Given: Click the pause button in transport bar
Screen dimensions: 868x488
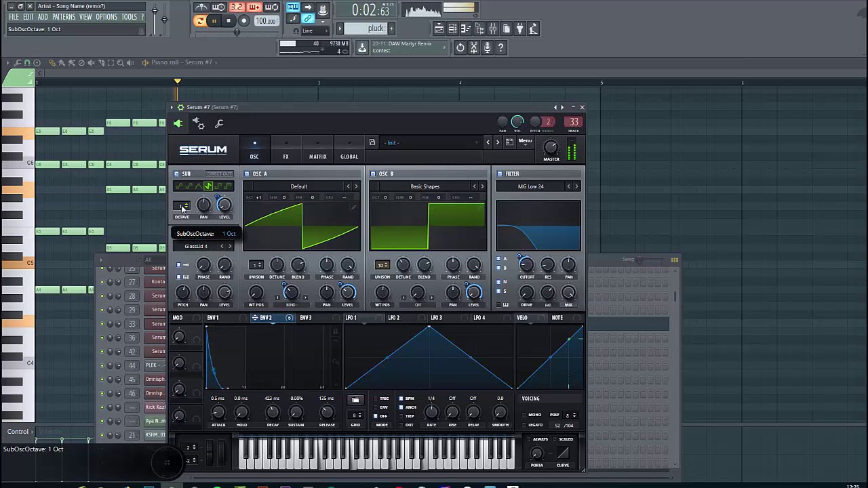Looking at the screenshot, I should pos(214,21).
